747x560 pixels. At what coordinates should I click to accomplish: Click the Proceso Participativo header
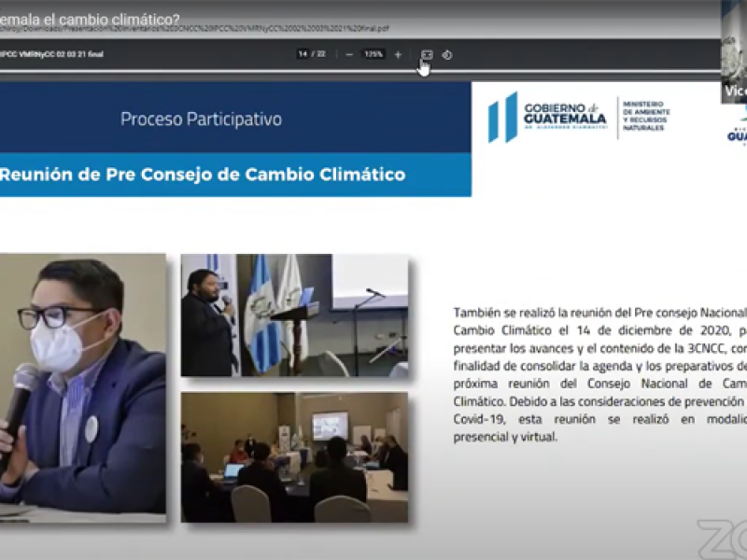pos(201,119)
